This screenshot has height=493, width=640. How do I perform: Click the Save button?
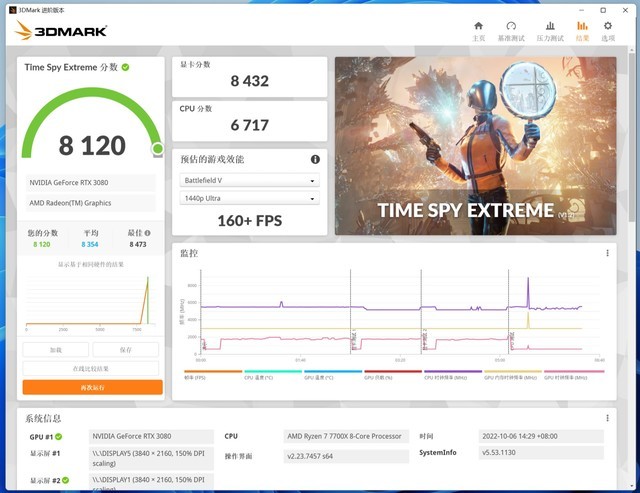(x=126, y=350)
